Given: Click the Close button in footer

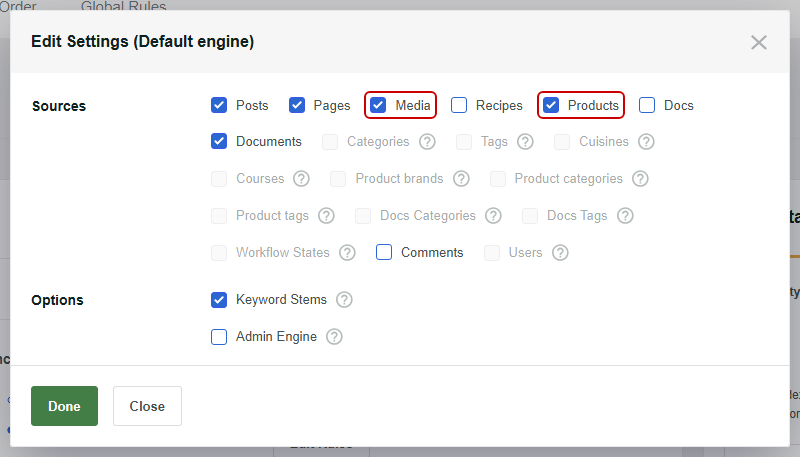Looking at the screenshot, I should tap(147, 406).
